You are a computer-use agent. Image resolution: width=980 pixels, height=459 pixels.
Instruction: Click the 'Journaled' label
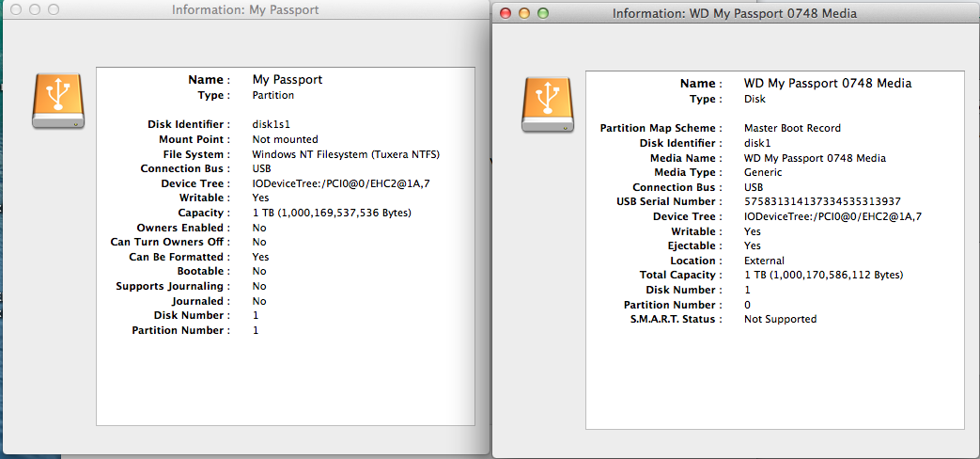(199, 301)
